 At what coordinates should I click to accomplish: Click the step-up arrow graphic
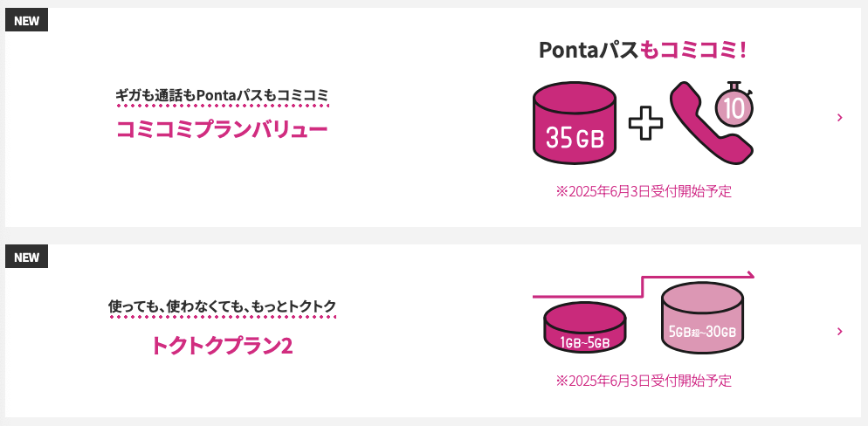[644, 285]
